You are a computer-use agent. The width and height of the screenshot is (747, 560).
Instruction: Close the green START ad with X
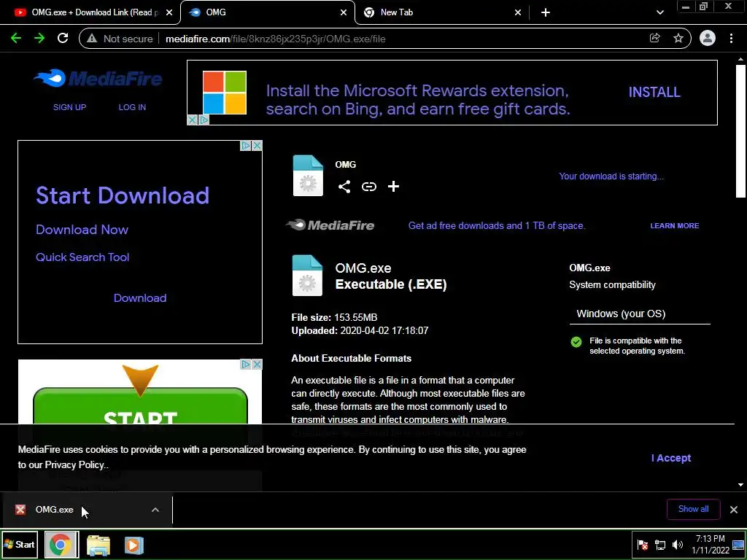pos(257,365)
